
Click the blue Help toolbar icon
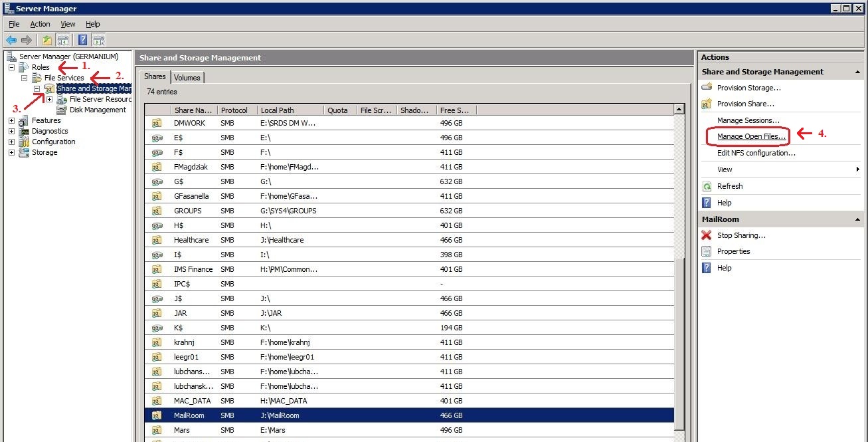point(82,40)
